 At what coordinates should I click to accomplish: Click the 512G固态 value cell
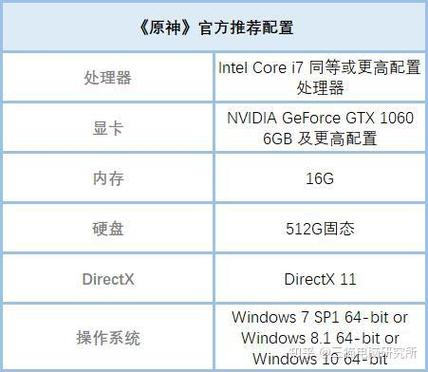[x=320, y=228]
